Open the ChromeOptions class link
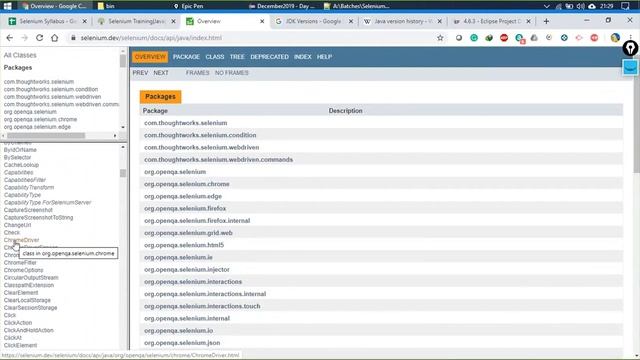This screenshot has width=640, height=360. pos(23,270)
